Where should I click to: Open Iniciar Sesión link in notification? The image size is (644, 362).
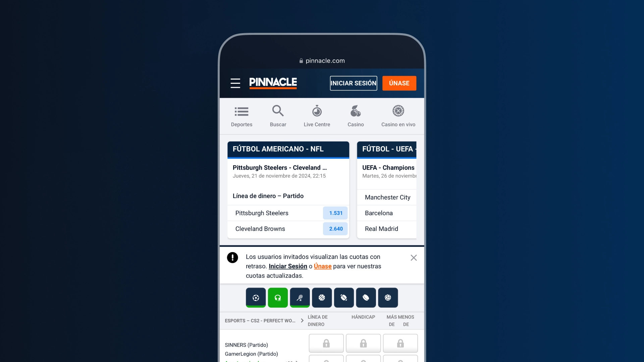coord(288,266)
